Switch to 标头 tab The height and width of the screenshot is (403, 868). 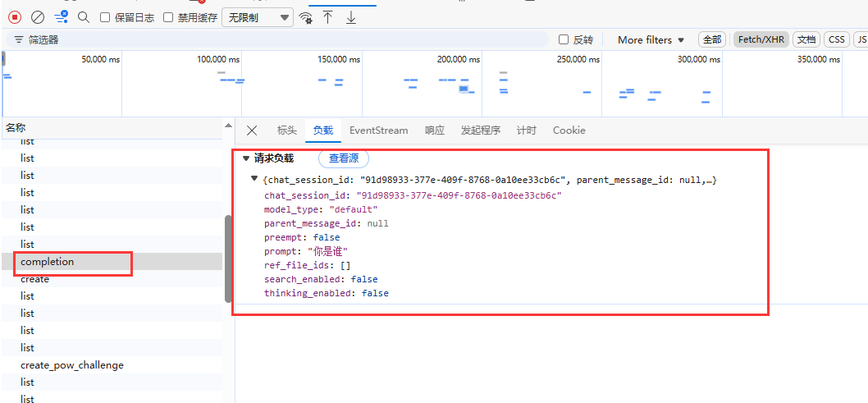point(287,131)
